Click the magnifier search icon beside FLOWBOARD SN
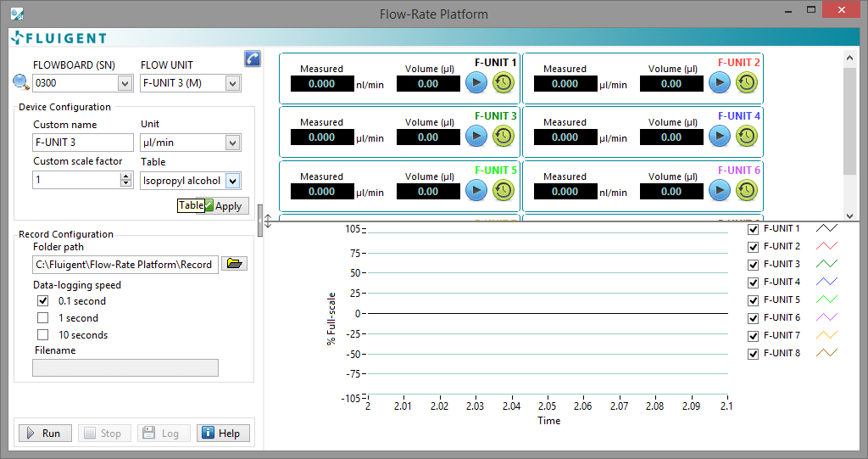 [21, 82]
